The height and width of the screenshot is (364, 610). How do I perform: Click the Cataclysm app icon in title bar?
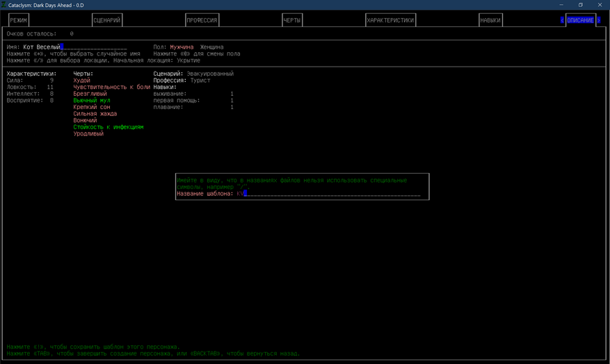[4, 5]
